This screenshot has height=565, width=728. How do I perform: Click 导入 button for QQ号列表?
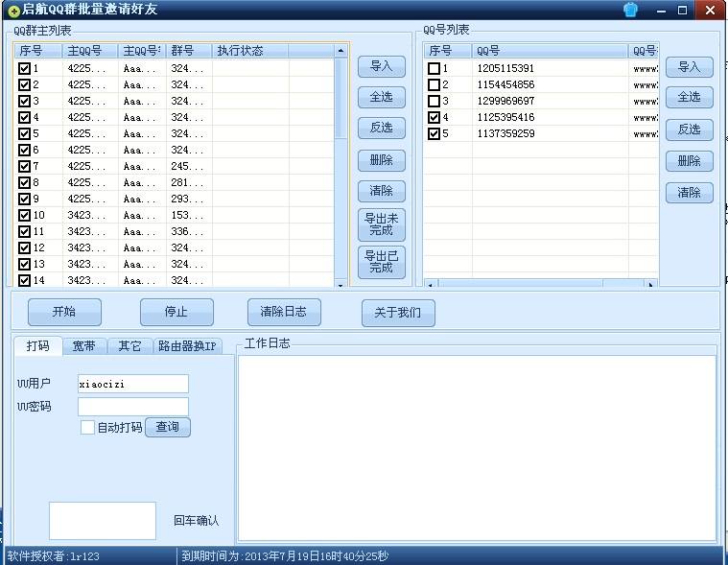click(690, 67)
